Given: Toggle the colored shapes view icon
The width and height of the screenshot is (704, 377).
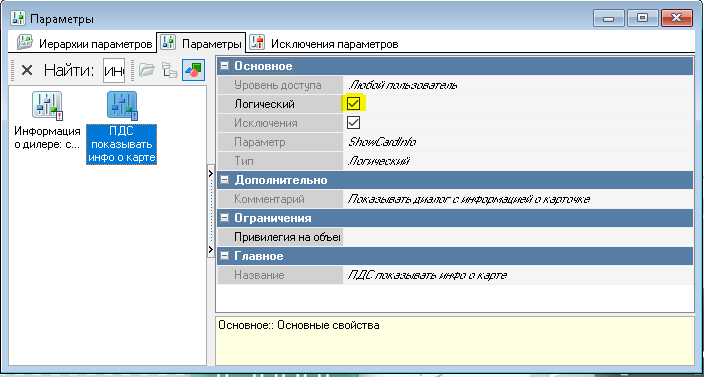Looking at the screenshot, I should [x=194, y=70].
